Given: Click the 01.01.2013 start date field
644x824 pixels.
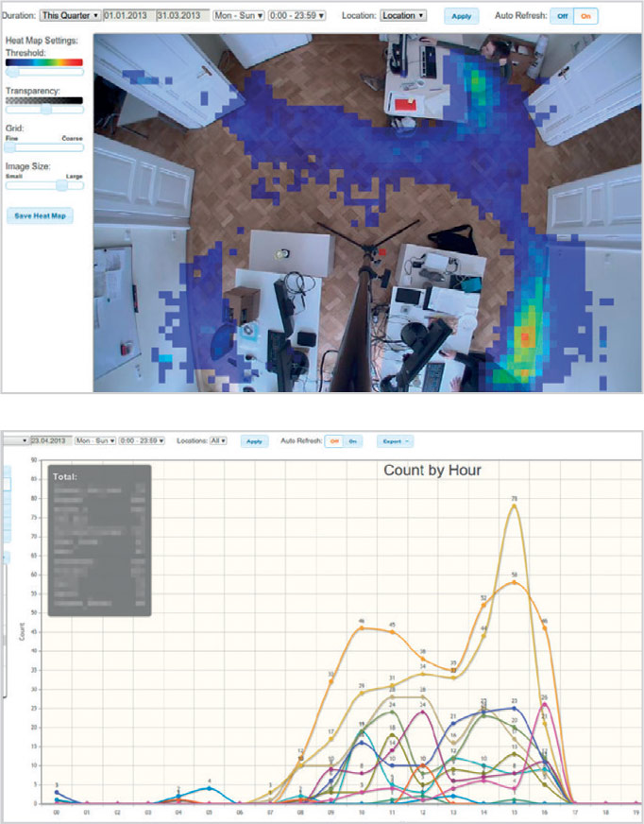Looking at the screenshot, I should (x=128, y=16).
